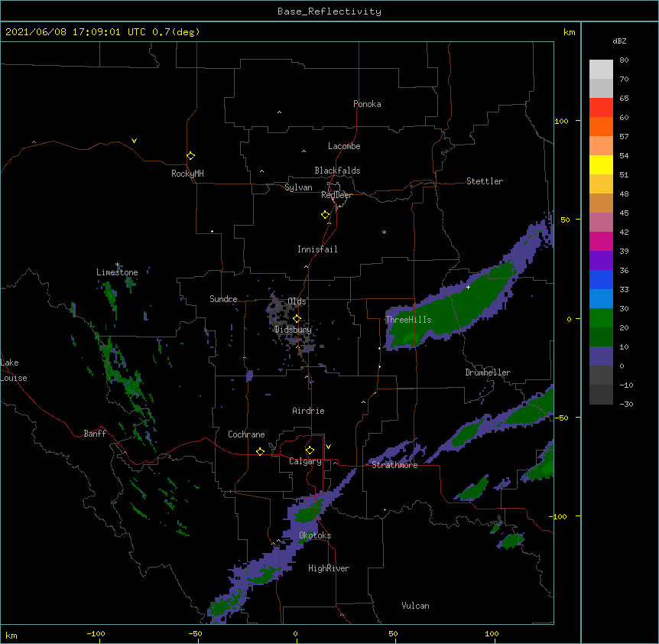
Task: Click the Banff town label
Action: coord(95,434)
